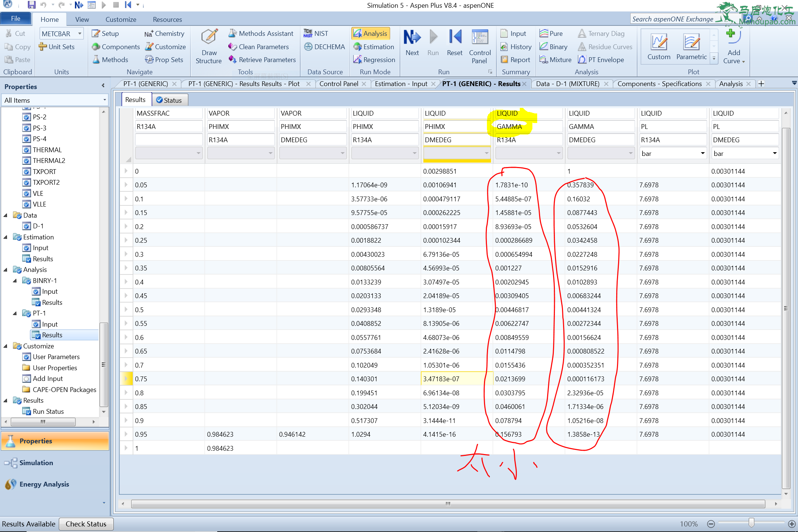Screen dimensions: 798x532
Task: Select the THERMAL2 tree item
Action: (49, 161)
